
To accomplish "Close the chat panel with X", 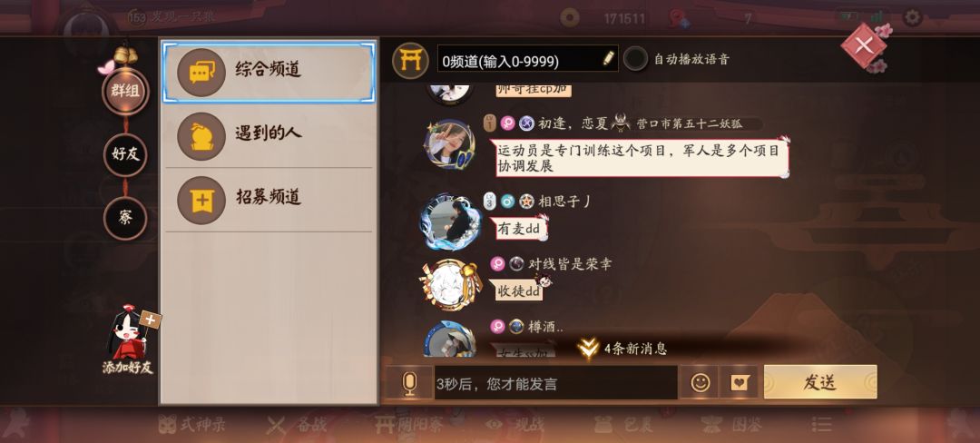I will click(864, 45).
